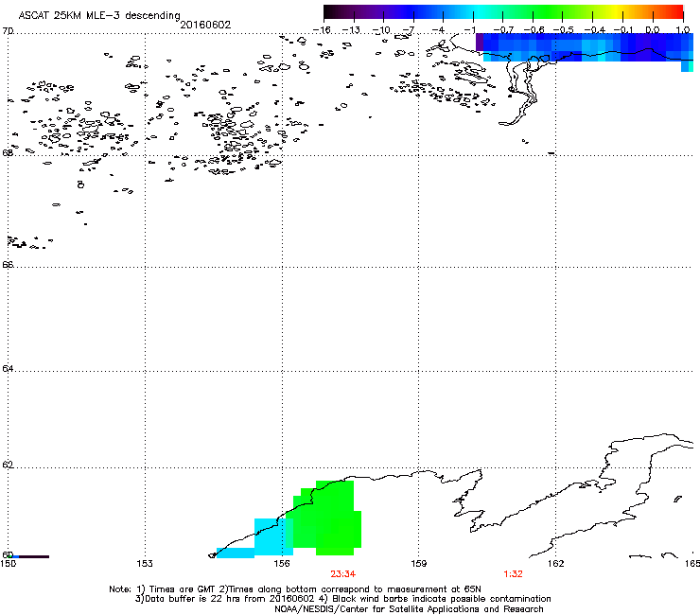700x615 pixels.
Task: Click the latitude label 68
Action: point(8,152)
